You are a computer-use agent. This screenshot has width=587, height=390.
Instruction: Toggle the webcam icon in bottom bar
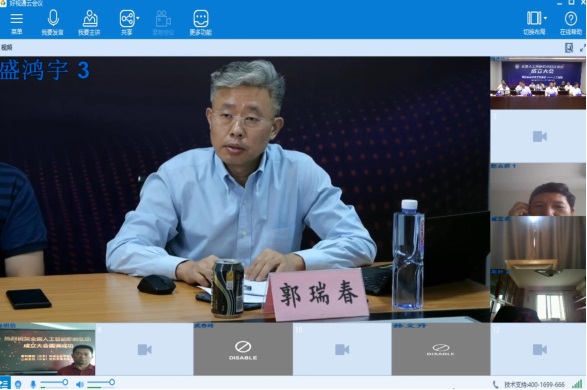coord(18,384)
